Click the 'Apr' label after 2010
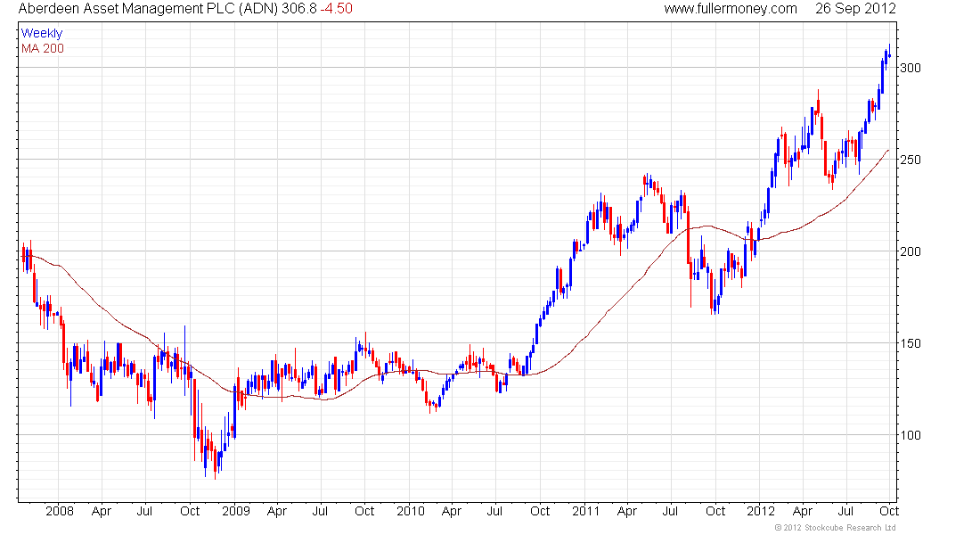This screenshot has width=980, height=535. [x=452, y=512]
